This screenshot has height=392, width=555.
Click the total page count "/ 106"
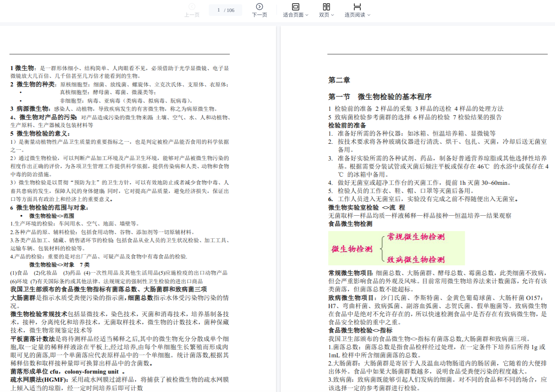pos(229,10)
